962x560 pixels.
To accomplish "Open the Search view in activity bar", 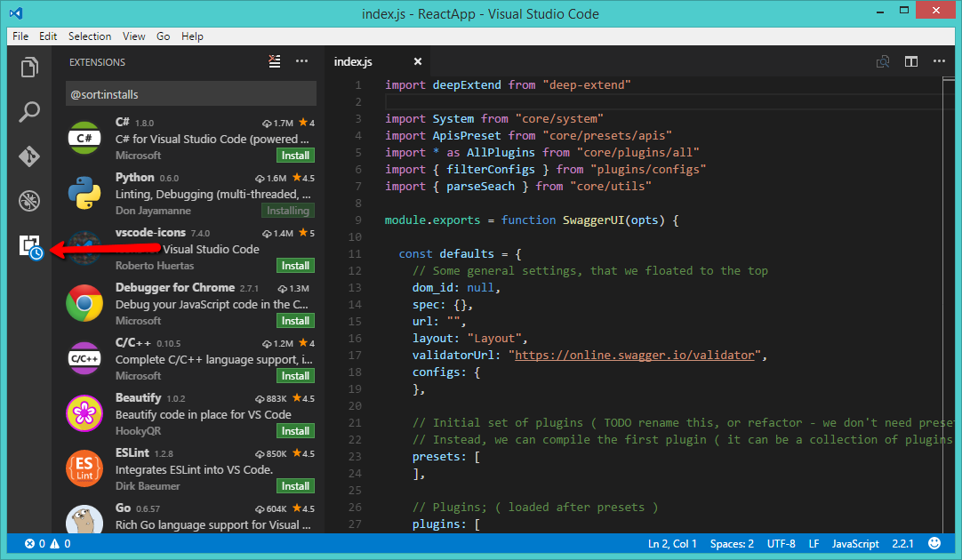I will pyautogui.click(x=29, y=112).
